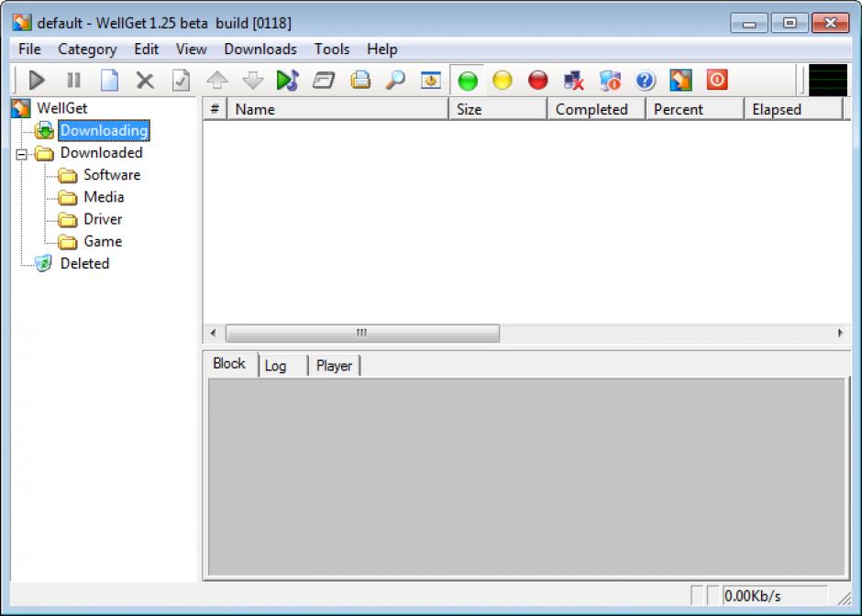Screen dimensions: 862x616
Task: Select the Media folder
Action: pyautogui.click(x=104, y=197)
